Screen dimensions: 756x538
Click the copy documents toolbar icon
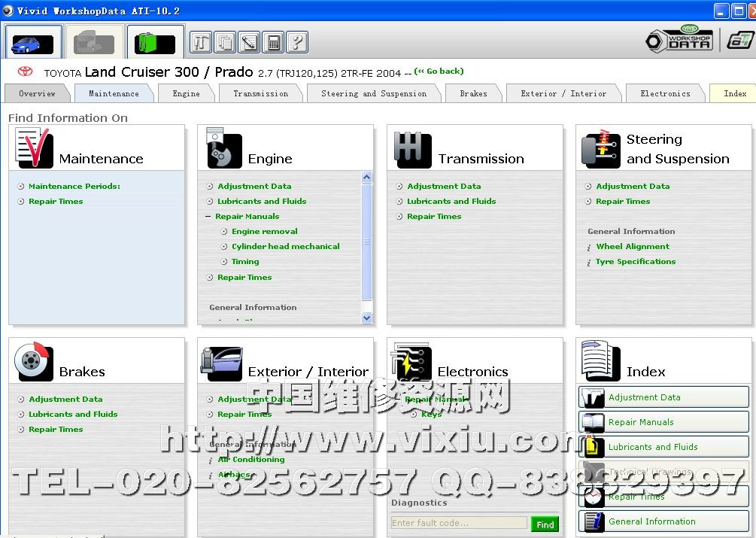tap(225, 42)
